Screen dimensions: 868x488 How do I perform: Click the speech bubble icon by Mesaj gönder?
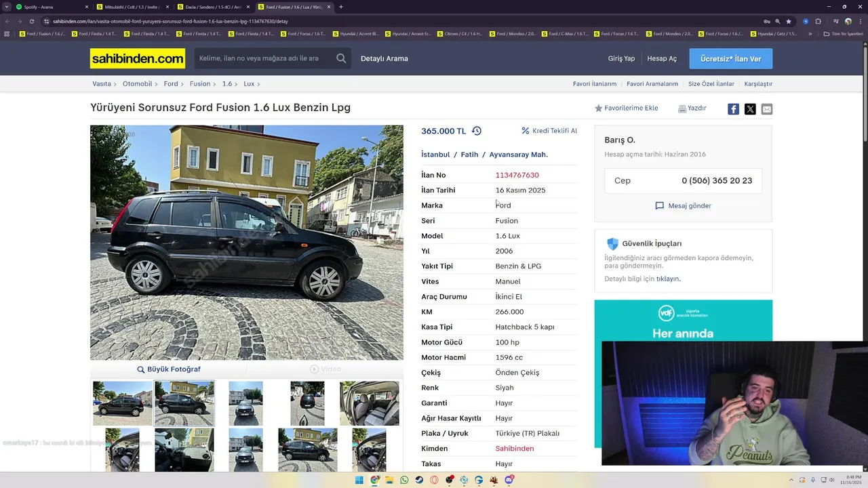659,206
